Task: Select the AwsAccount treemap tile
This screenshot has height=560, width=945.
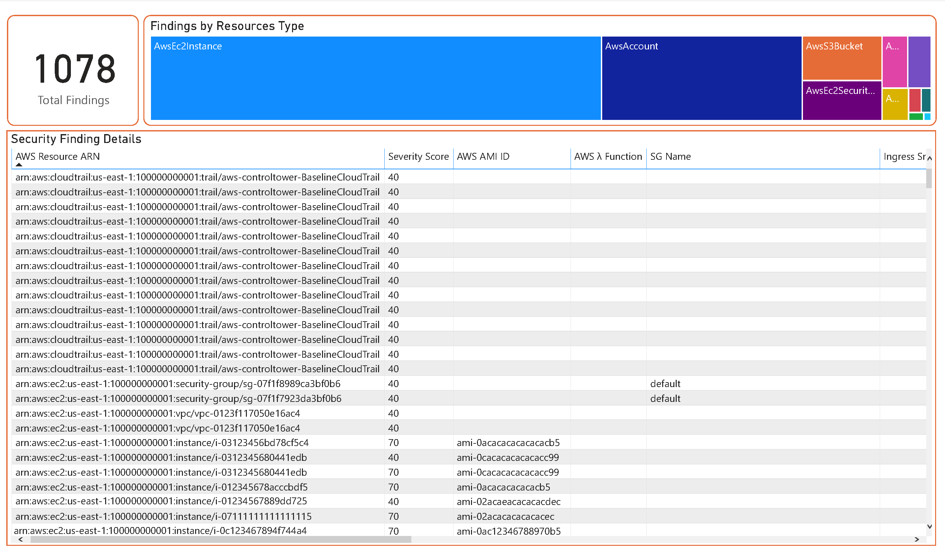Action: 701,78
